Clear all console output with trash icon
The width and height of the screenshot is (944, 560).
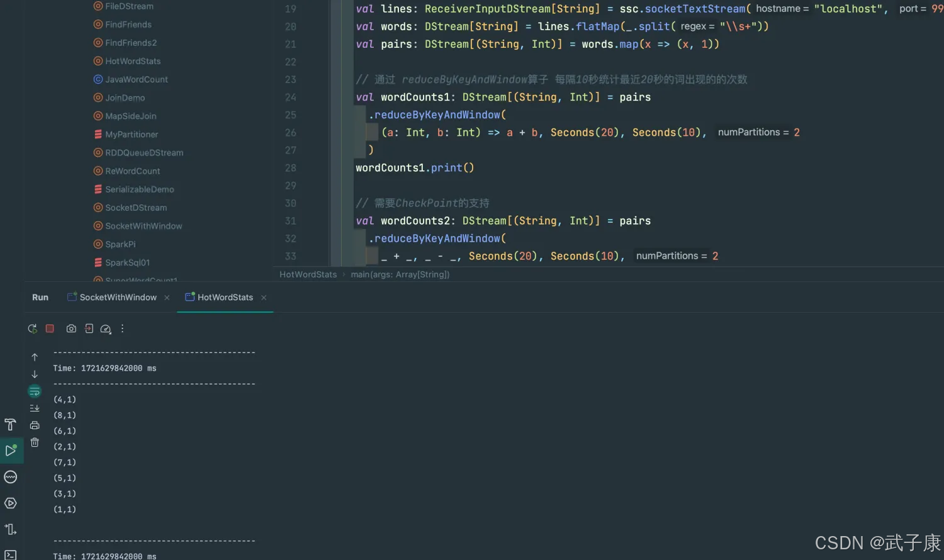(x=35, y=442)
